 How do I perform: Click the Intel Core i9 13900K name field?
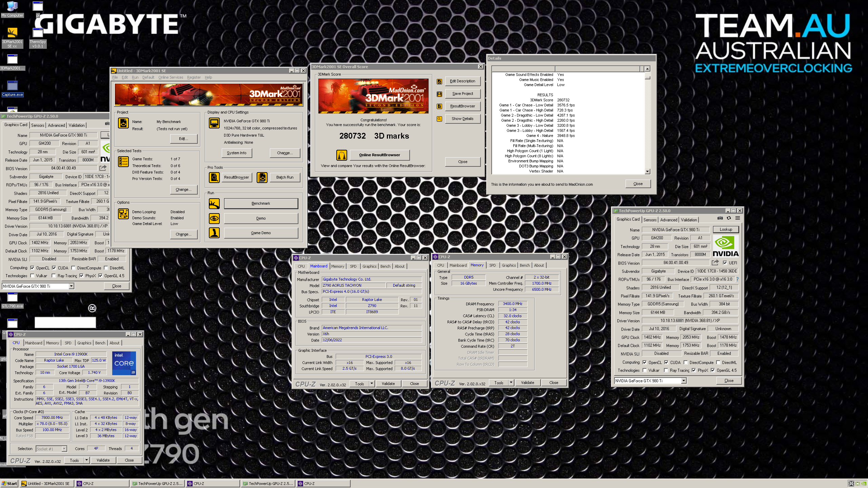pos(71,354)
